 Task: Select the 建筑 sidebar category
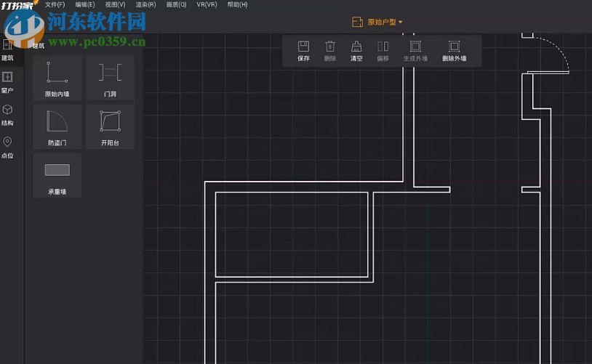pyautogui.click(x=7, y=50)
